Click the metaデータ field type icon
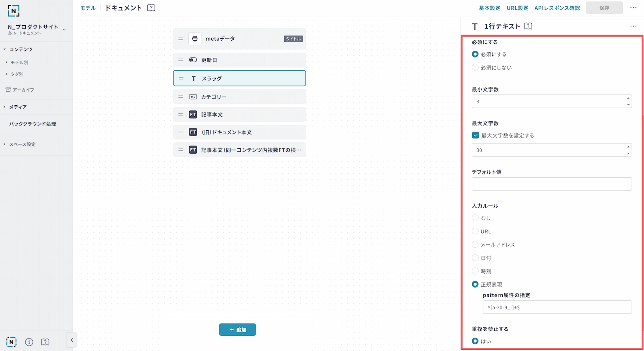The image size is (644, 351). pos(195,39)
